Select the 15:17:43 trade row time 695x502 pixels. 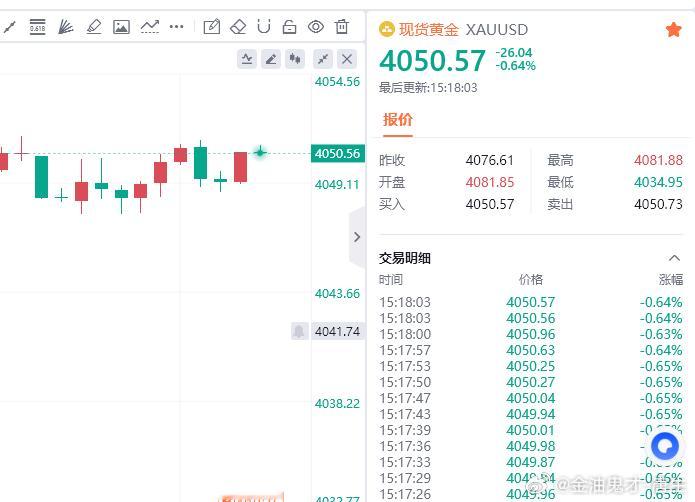point(405,414)
